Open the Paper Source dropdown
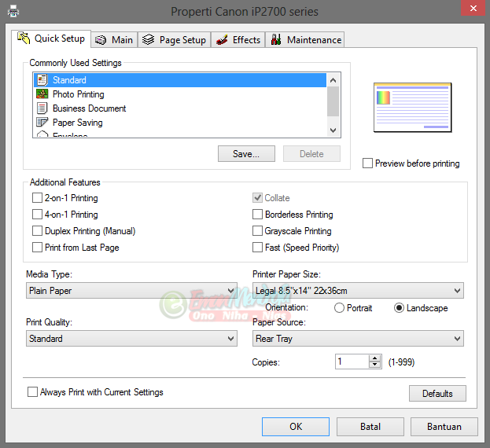490x448 pixels. pyautogui.click(x=358, y=339)
